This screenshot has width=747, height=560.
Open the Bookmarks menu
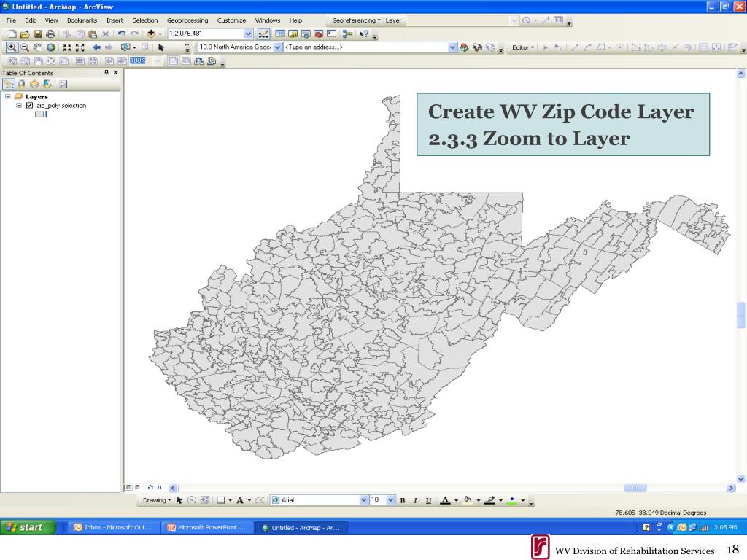(x=82, y=20)
